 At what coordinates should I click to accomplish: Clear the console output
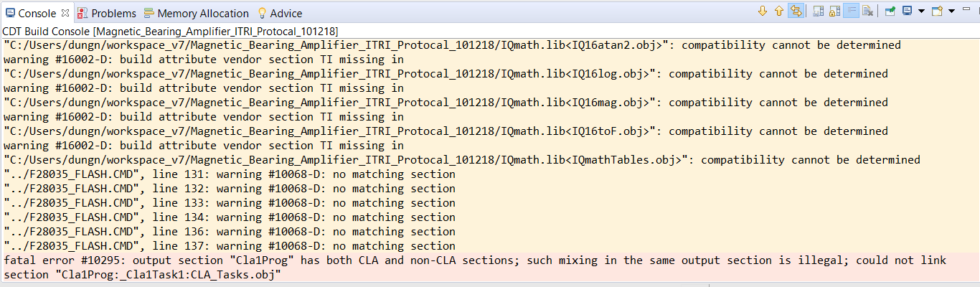coord(868,11)
